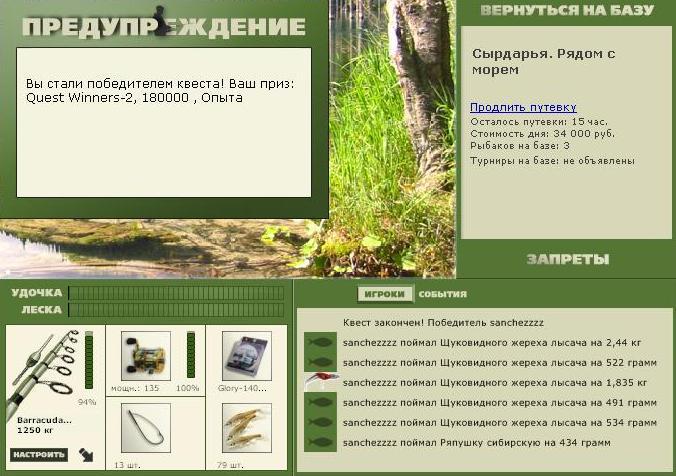The width and height of the screenshot is (676, 476).
Task: Click the quest winner message box
Action: tap(164, 122)
